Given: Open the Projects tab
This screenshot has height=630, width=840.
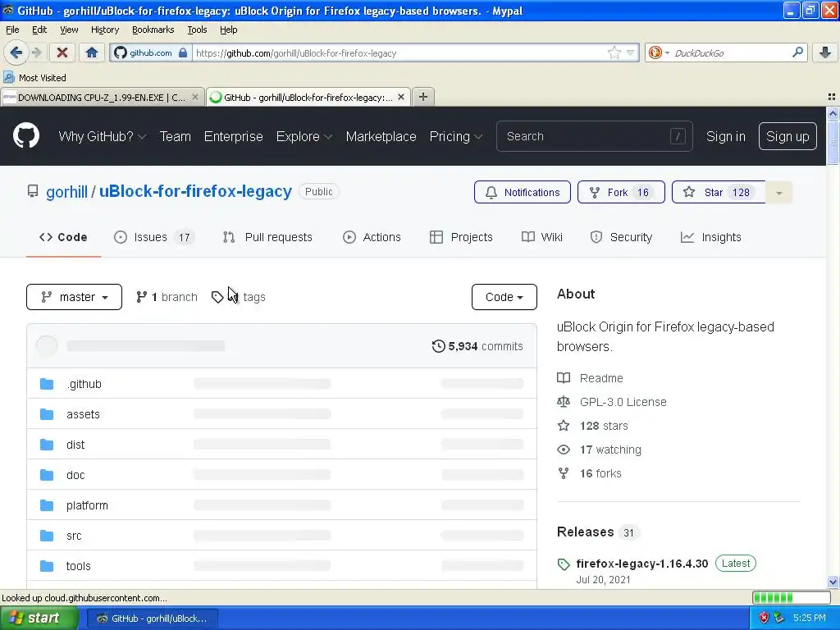Looking at the screenshot, I should (461, 237).
